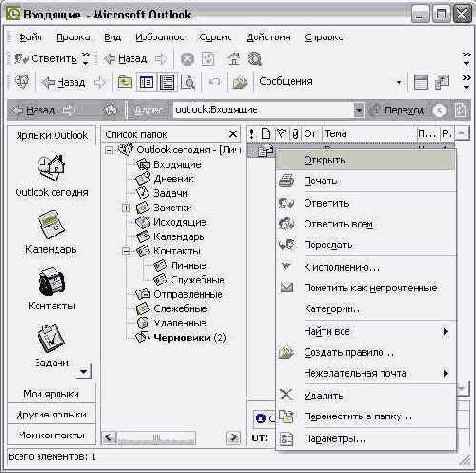This screenshot has height=473, width=476.
Task: Select the Дневник folder in the tree
Action: pos(174,179)
